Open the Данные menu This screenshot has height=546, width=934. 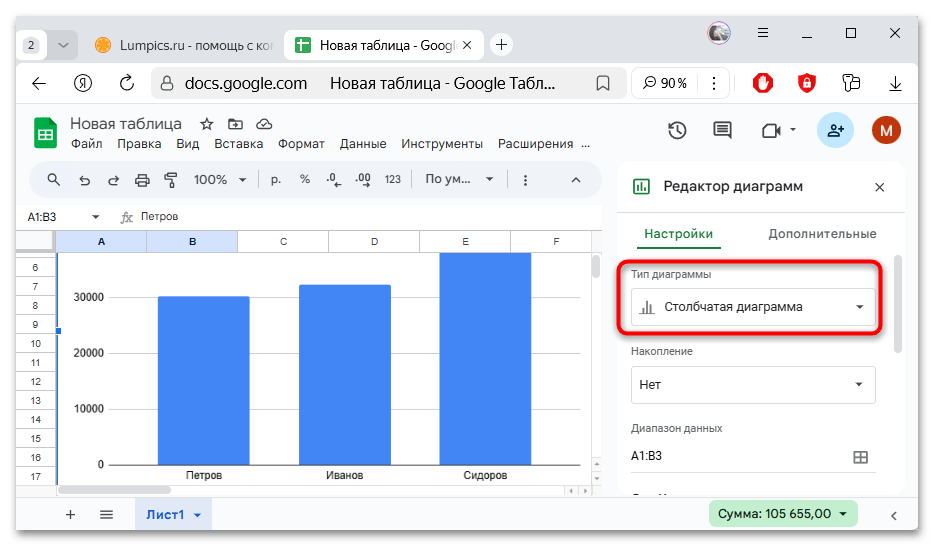[x=363, y=144]
